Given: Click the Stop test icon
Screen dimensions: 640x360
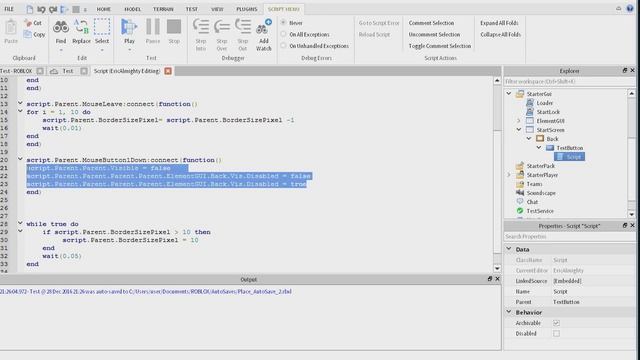Looking at the screenshot, I should point(174,27).
